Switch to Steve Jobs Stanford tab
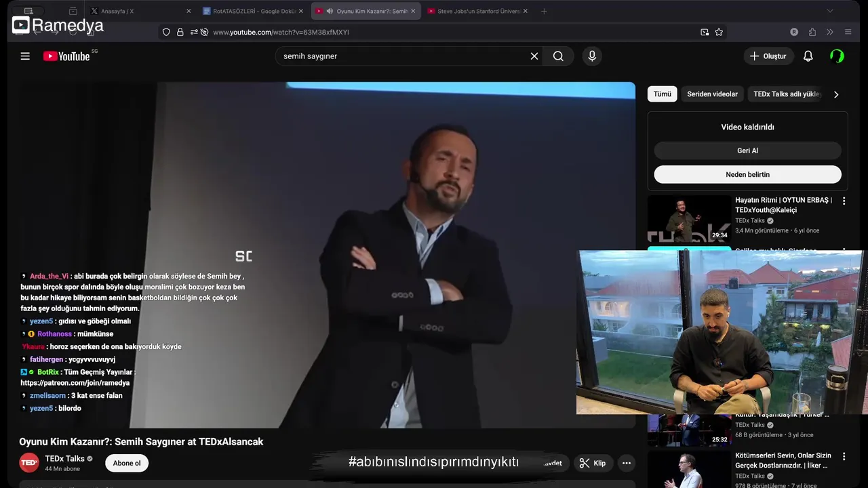Screen dimensions: 868x488 click(477, 11)
